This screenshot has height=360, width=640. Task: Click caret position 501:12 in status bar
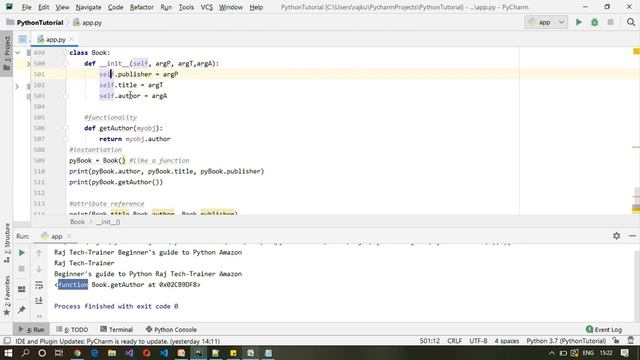click(429, 341)
